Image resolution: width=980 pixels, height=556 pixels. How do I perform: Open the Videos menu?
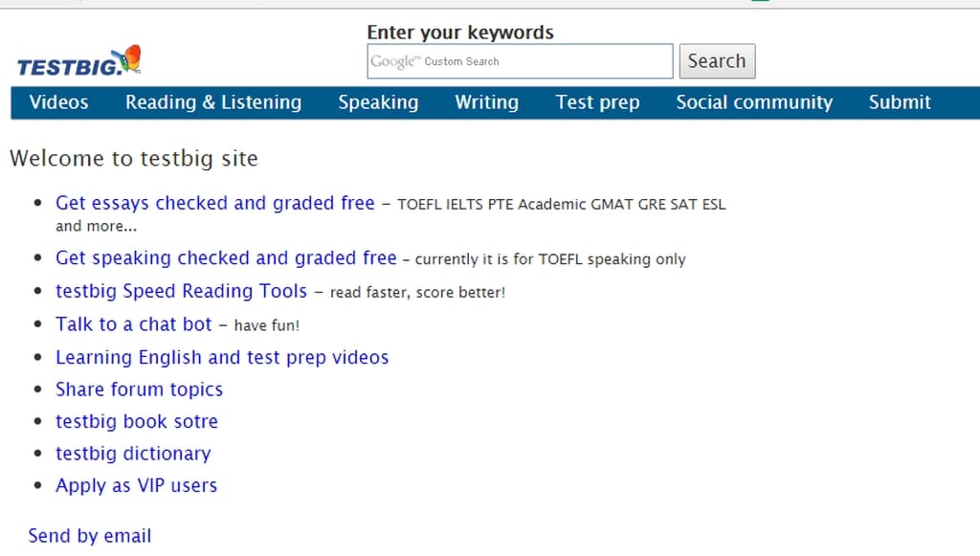click(x=58, y=102)
